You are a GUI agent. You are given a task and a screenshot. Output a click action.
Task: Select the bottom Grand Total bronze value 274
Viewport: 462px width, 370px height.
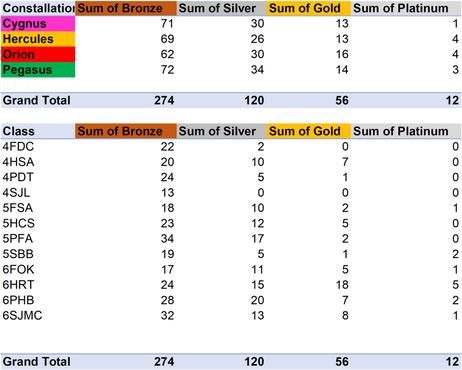click(164, 362)
